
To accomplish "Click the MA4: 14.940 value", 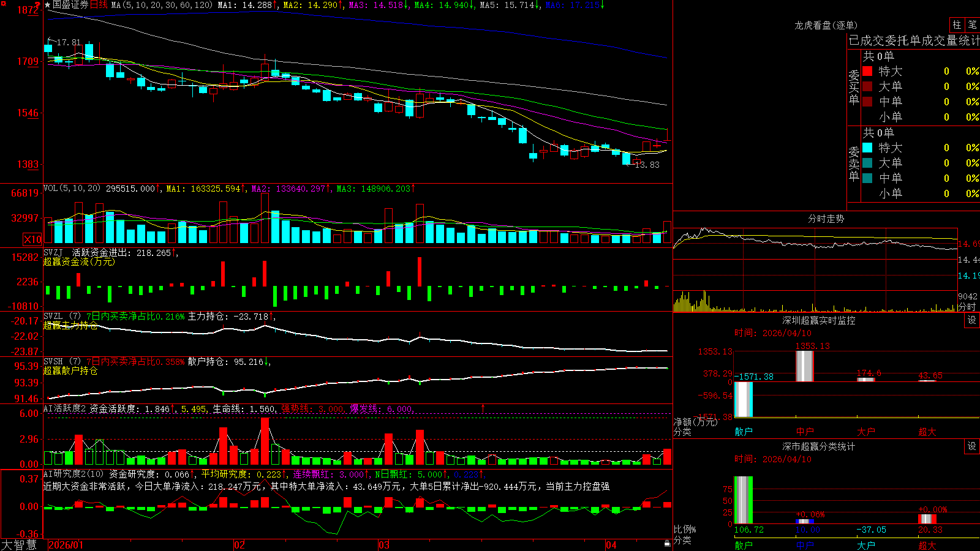I will tap(442, 5).
